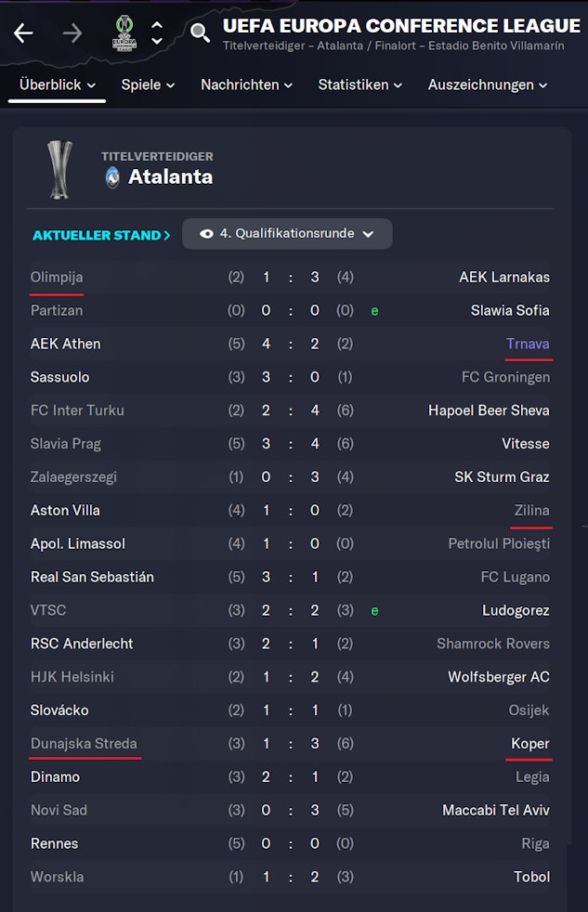Image resolution: width=588 pixels, height=912 pixels.
Task: Select the next competition with the up/down stepper
Action: point(157,41)
